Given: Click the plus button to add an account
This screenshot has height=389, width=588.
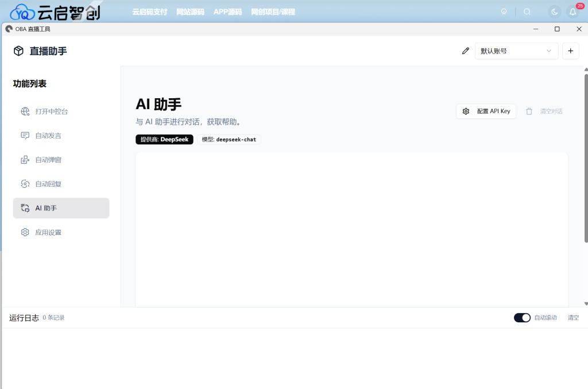Looking at the screenshot, I should click(x=570, y=51).
